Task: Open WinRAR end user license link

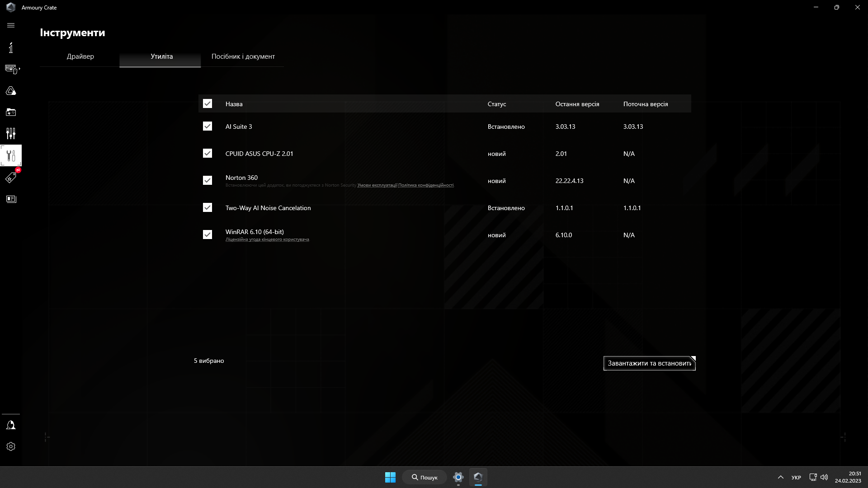Action: pyautogui.click(x=267, y=239)
